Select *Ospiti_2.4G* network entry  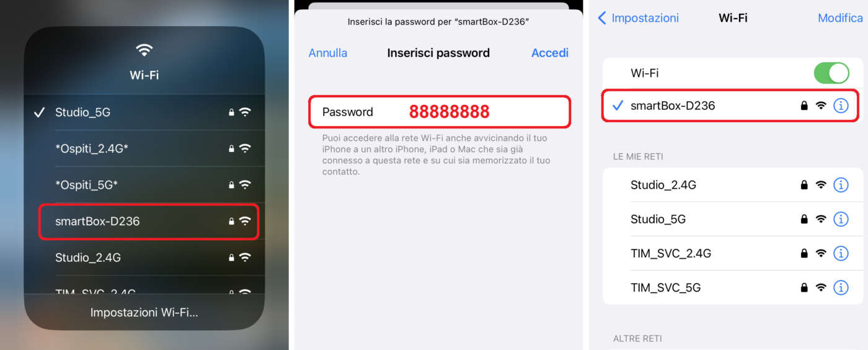pyautogui.click(x=144, y=149)
